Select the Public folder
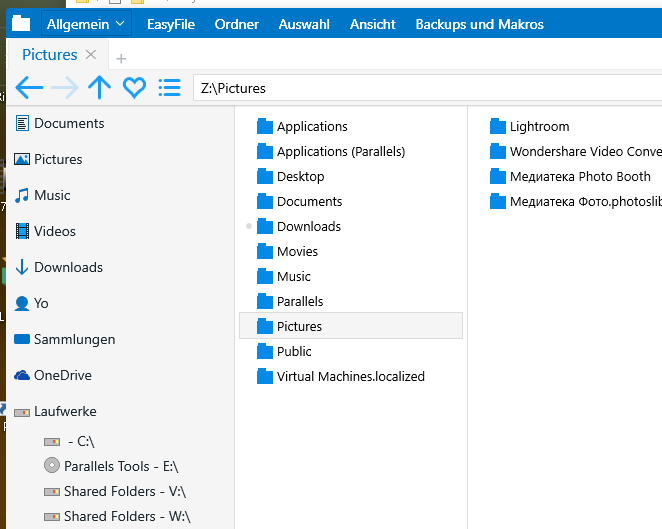The height and width of the screenshot is (529, 662). [x=284, y=351]
